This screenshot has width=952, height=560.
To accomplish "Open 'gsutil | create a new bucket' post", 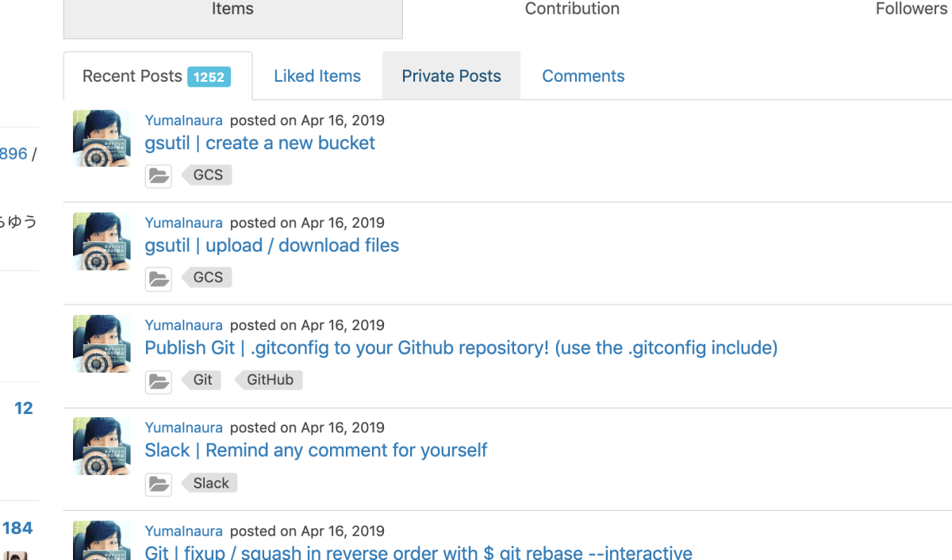I will 260,143.
